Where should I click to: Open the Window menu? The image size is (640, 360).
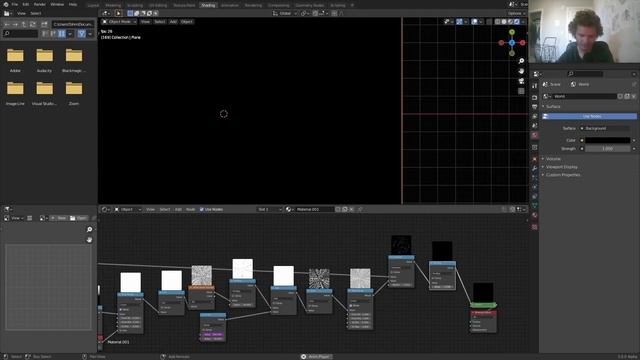[x=57, y=4]
